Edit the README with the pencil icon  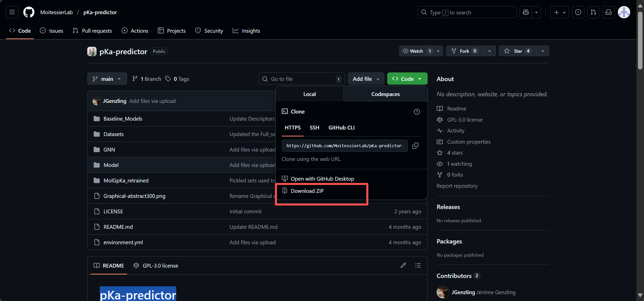[x=403, y=265]
